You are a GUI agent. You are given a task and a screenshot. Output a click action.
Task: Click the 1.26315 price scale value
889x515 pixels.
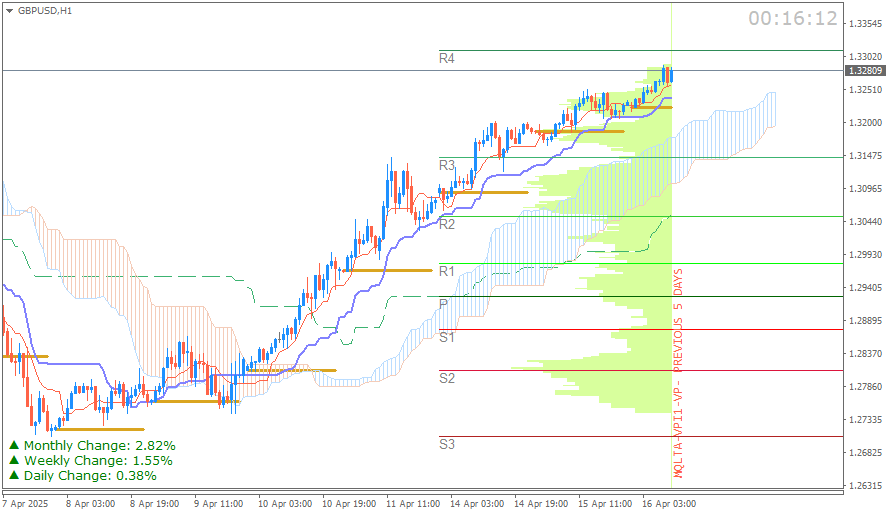tap(865, 486)
